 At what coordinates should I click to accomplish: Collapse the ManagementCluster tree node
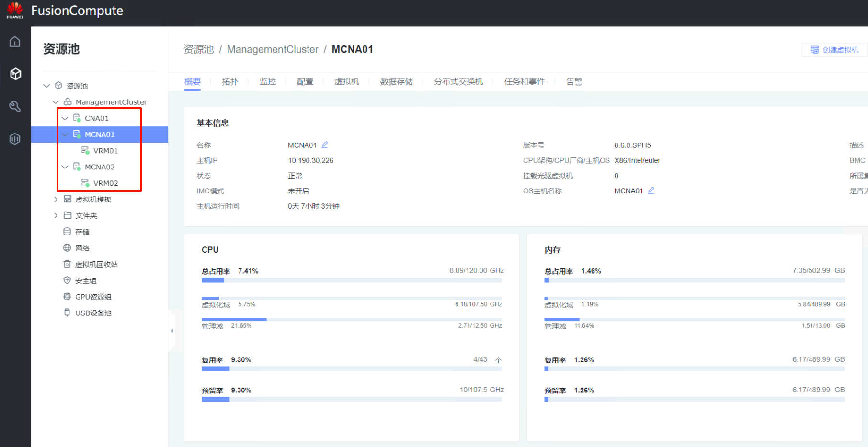[x=56, y=102]
